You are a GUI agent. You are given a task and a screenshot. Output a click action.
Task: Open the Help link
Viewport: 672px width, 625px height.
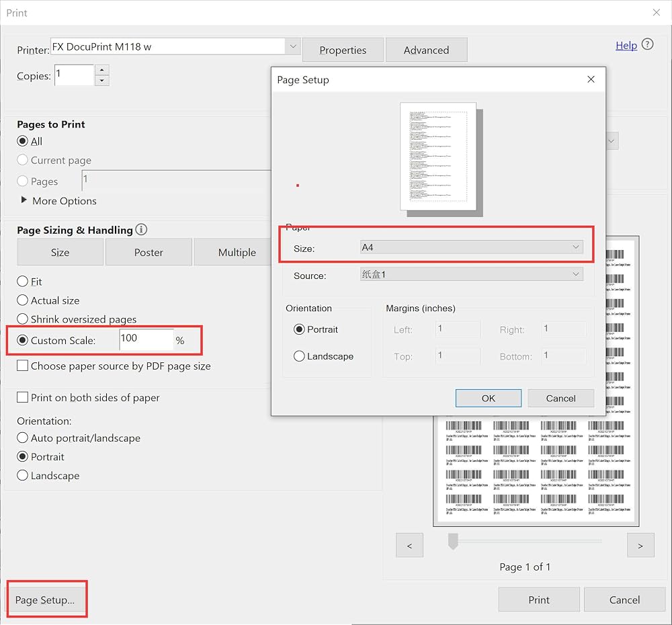626,46
